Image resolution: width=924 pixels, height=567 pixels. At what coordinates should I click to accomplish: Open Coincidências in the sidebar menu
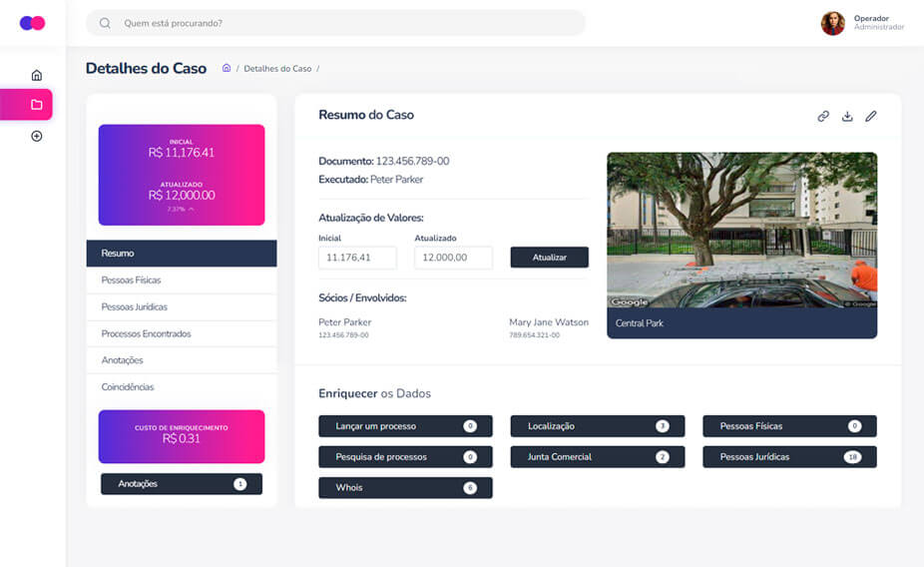pyautogui.click(x=181, y=387)
